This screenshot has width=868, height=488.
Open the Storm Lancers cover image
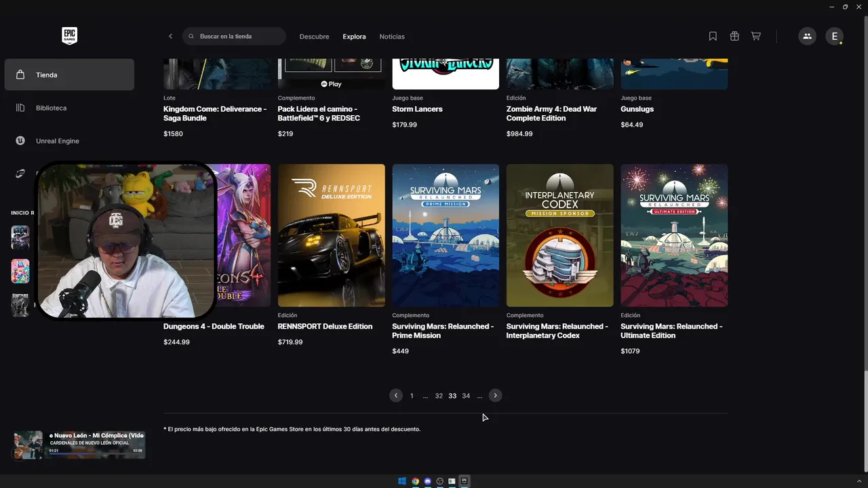(x=446, y=74)
